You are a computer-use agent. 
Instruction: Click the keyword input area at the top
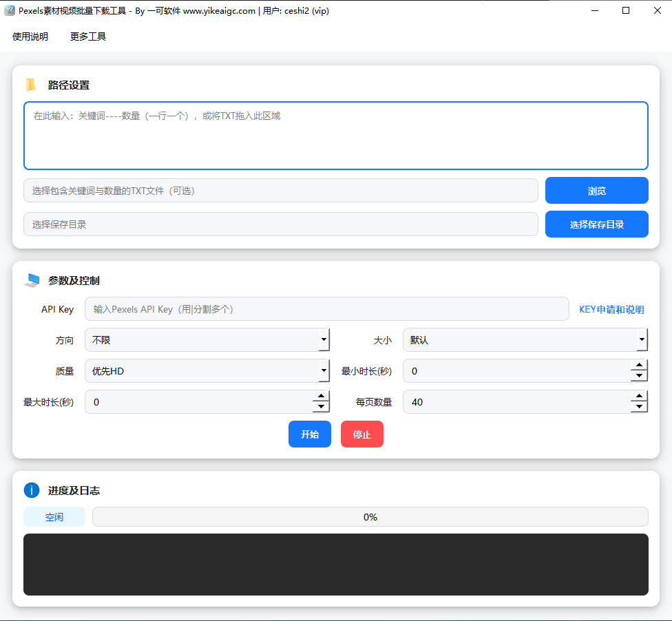point(335,135)
